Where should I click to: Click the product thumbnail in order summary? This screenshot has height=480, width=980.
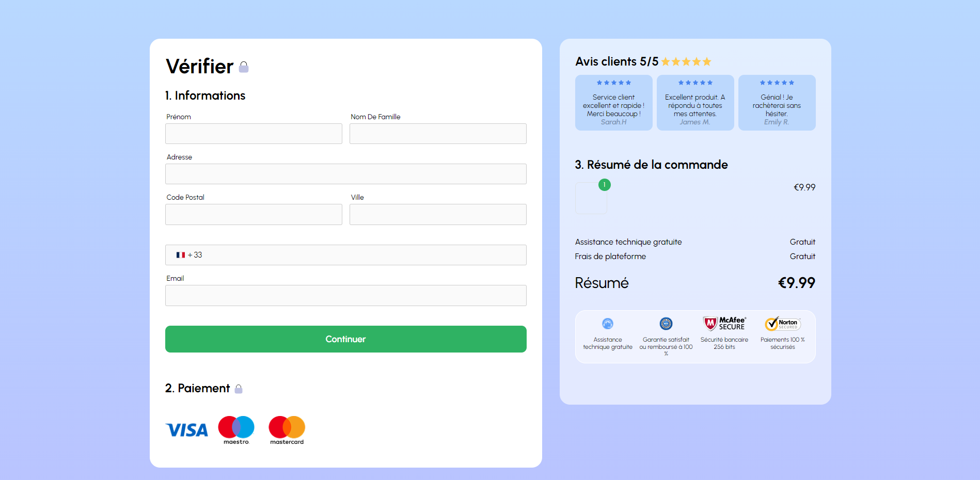pyautogui.click(x=591, y=198)
